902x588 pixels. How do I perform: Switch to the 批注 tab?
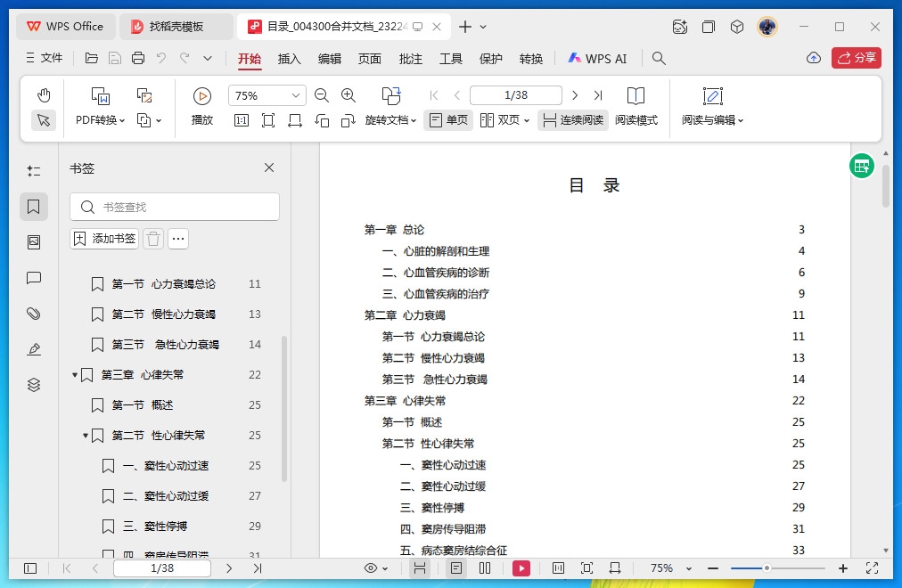(411, 59)
